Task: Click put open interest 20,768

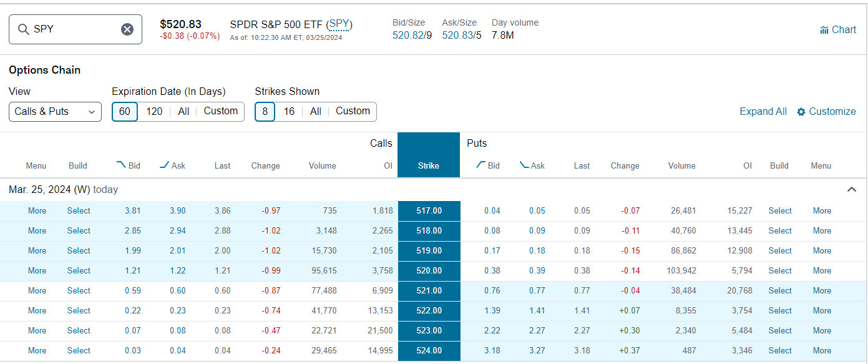Action: (739, 290)
